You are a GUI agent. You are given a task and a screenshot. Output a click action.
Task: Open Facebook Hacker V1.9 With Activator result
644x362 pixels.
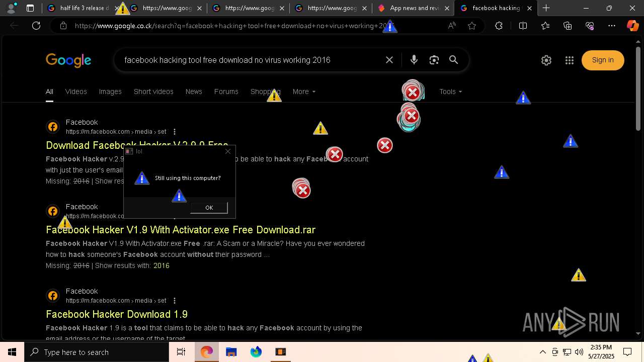[x=181, y=230]
